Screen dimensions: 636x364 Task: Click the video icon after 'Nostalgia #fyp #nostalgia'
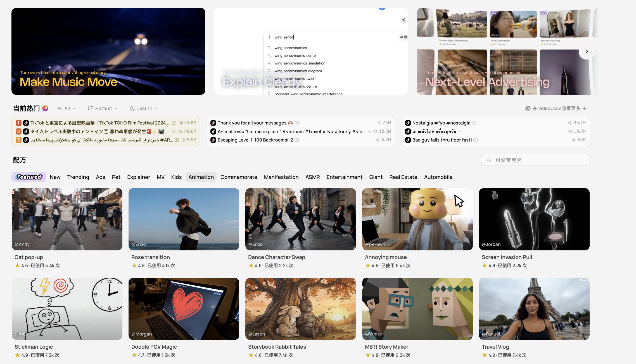point(474,123)
